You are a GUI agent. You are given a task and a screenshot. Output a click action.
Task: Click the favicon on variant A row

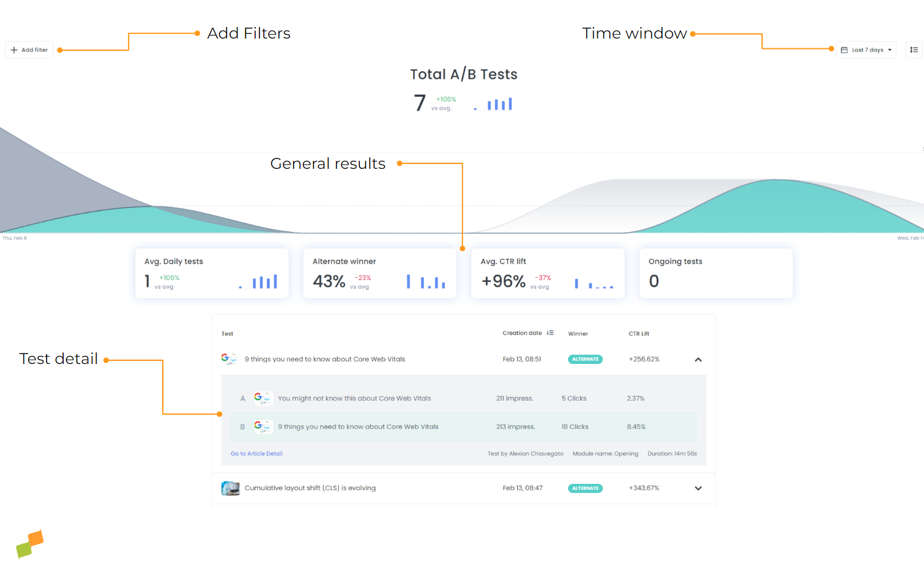263,398
